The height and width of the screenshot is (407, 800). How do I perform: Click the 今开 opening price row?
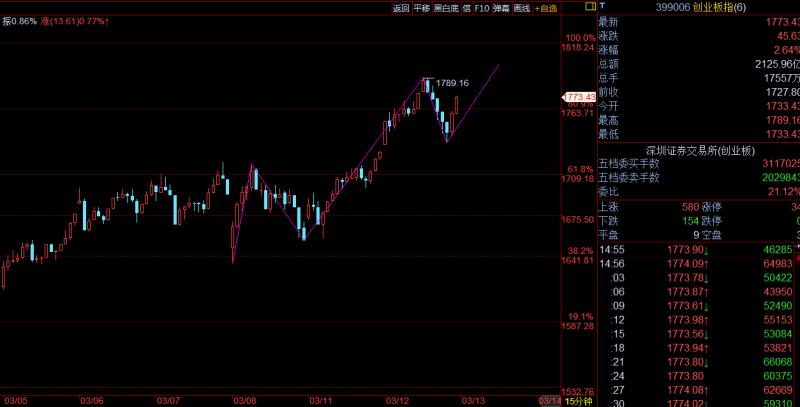point(699,106)
